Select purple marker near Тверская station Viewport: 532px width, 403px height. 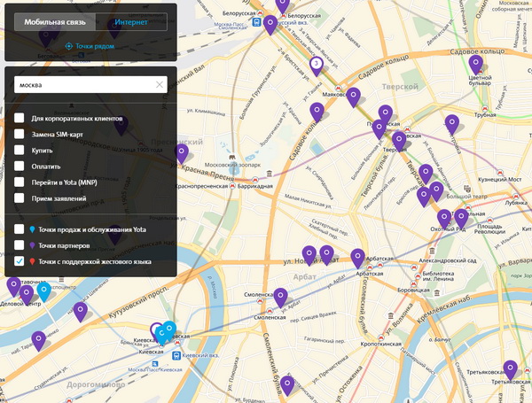point(399,141)
